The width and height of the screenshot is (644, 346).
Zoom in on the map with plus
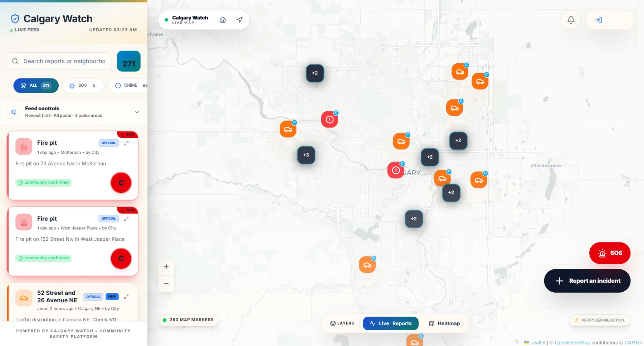coord(166,267)
